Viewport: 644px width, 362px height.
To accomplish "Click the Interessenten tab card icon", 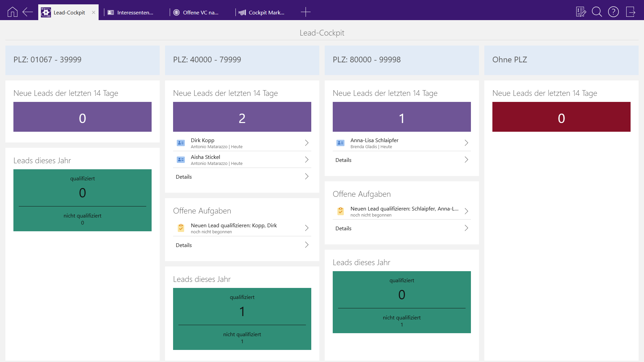I will click(111, 12).
